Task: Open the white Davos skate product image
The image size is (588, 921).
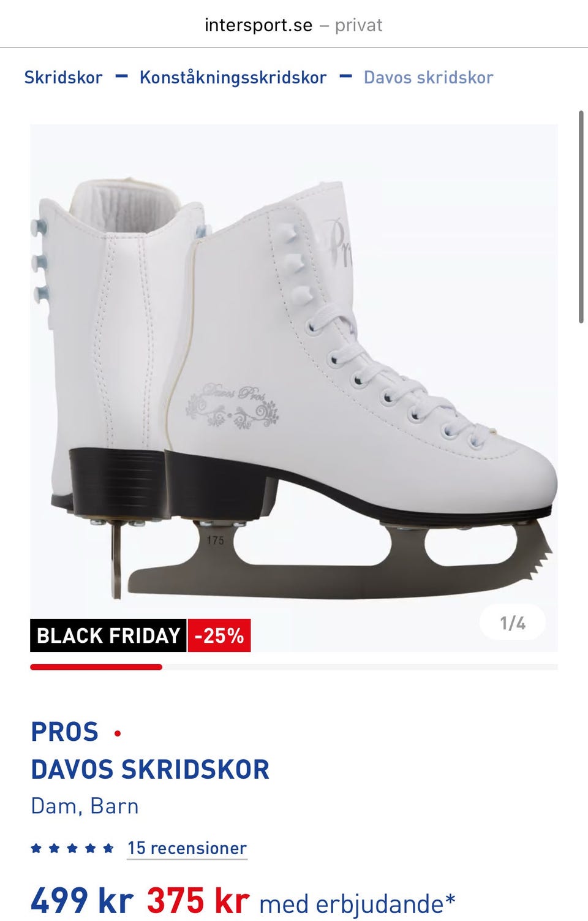Action: point(294,387)
